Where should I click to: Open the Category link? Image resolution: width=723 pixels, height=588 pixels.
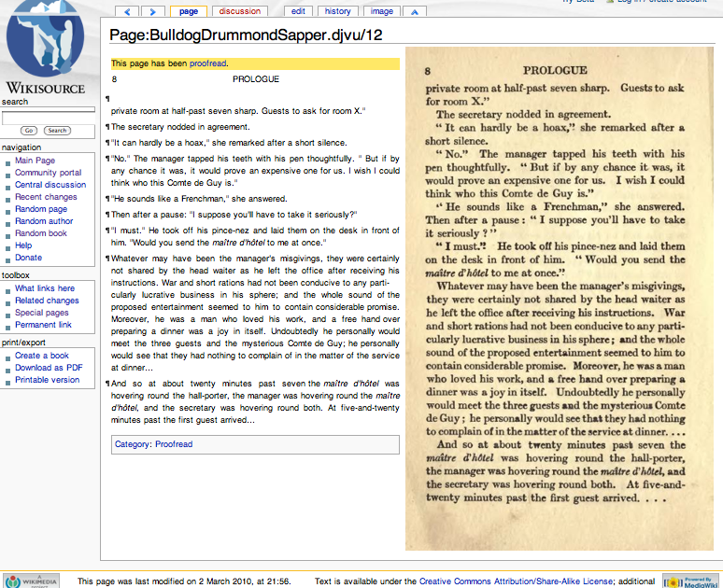coord(132,444)
